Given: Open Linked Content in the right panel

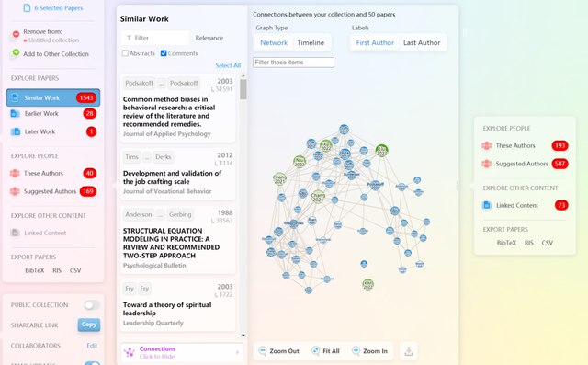Looking at the screenshot, I should (x=525, y=205).
